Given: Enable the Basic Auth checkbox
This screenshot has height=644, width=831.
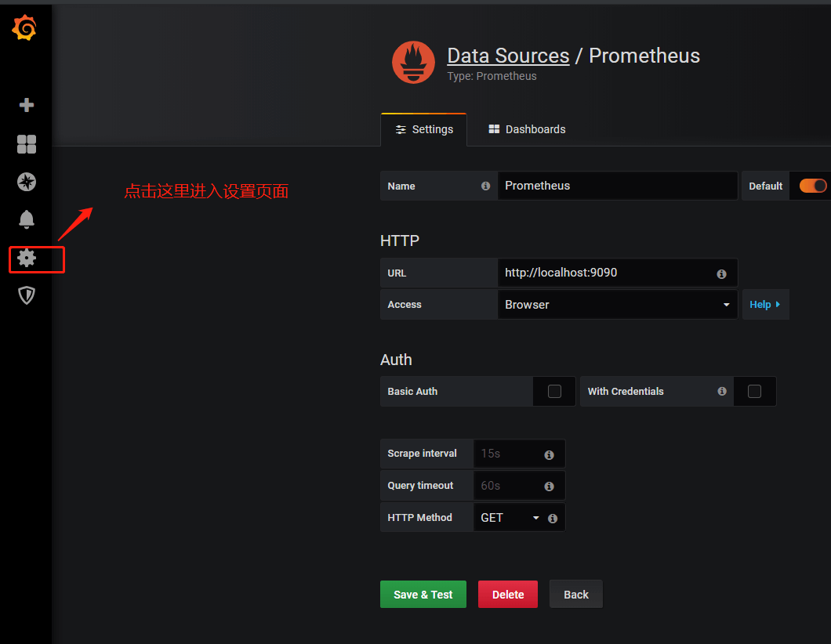Looking at the screenshot, I should 554,391.
